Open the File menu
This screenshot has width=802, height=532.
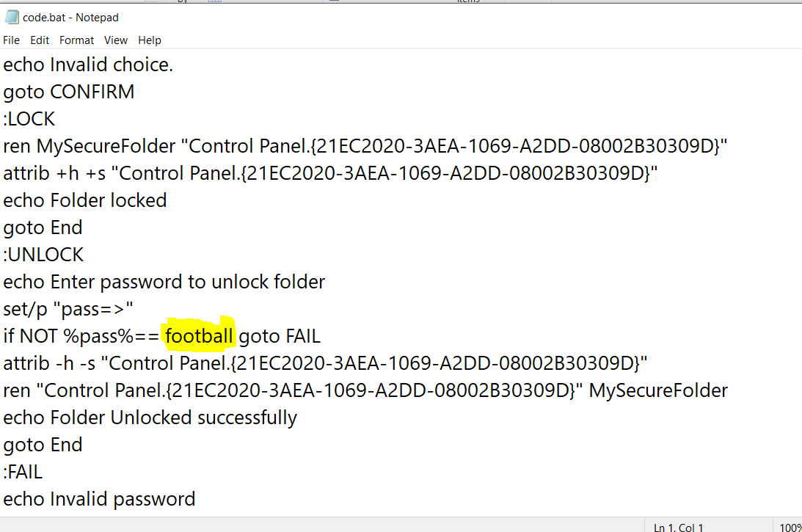(x=11, y=40)
